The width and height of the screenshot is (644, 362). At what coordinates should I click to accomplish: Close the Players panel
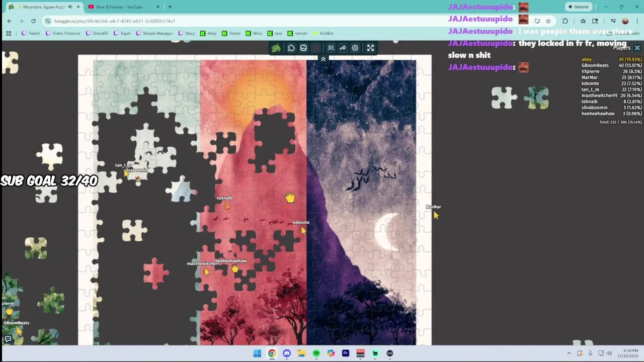click(637, 48)
